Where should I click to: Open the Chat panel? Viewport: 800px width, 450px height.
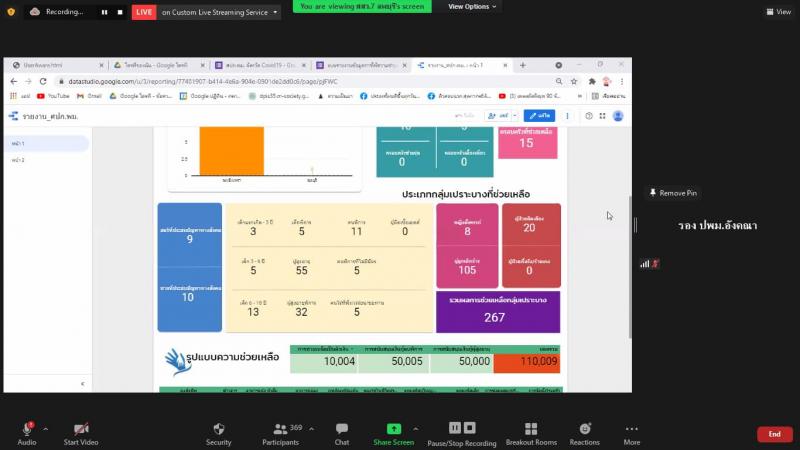click(x=342, y=434)
